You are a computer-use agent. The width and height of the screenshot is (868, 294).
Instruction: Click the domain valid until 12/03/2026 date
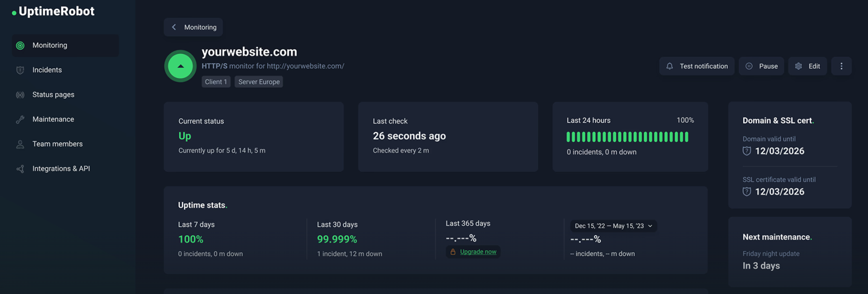click(780, 151)
